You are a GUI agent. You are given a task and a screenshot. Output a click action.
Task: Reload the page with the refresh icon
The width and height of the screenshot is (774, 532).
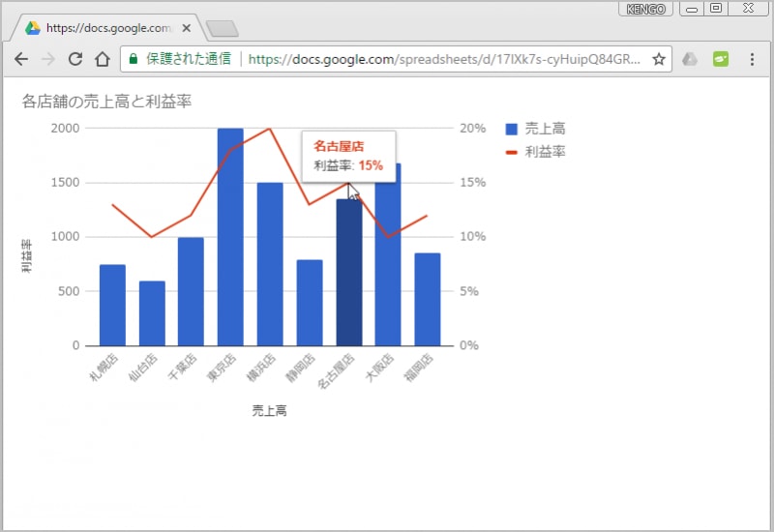[75, 59]
